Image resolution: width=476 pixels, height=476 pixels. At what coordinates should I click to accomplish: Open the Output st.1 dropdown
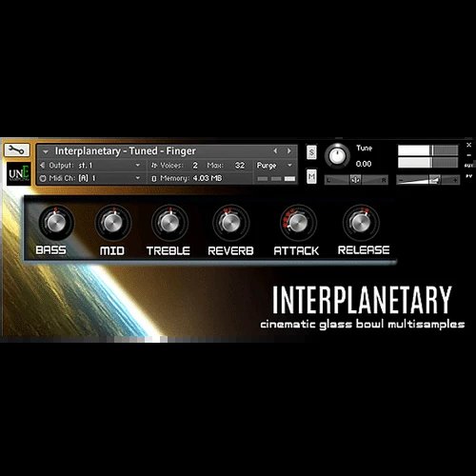(x=138, y=166)
